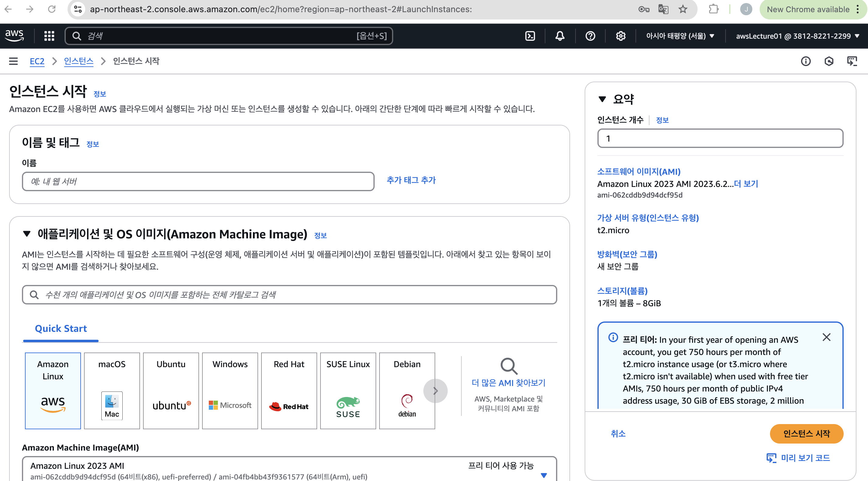The image size is (868, 481).
Task: Click the 추가 태그 추가 link
Action: (411, 180)
